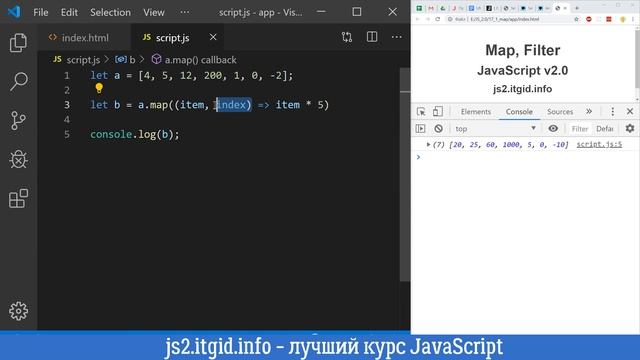This screenshot has height=360, width=640.
Task: Open console settings gear
Action: coord(630,129)
